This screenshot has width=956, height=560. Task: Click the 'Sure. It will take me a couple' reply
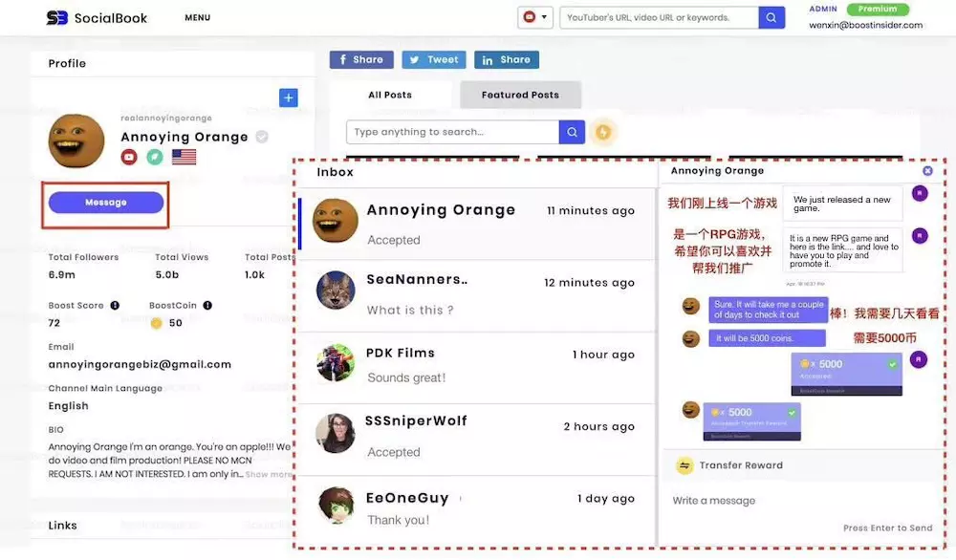coord(769,310)
